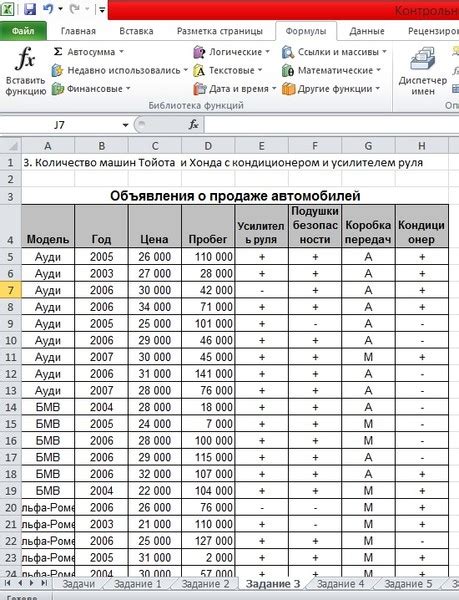Click the Excel application icon
459x600 pixels.
7,8
